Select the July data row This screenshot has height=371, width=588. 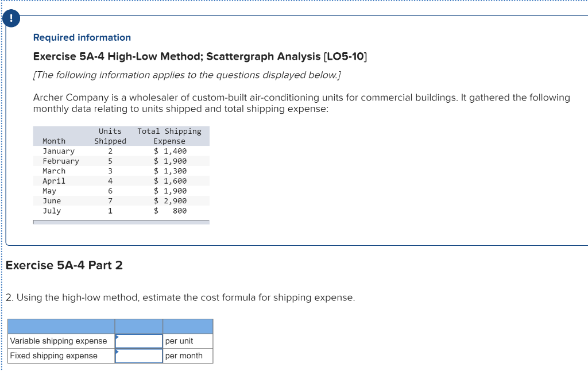121,211
